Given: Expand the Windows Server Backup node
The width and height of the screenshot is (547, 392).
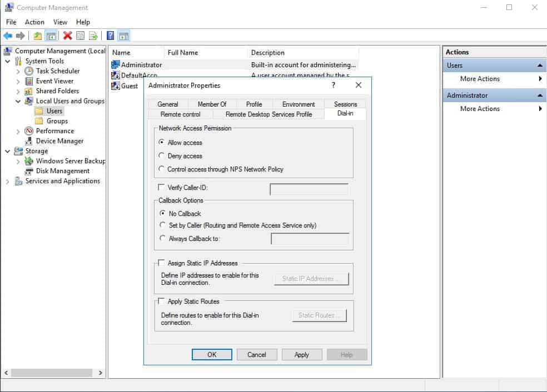Looking at the screenshot, I should (18, 162).
